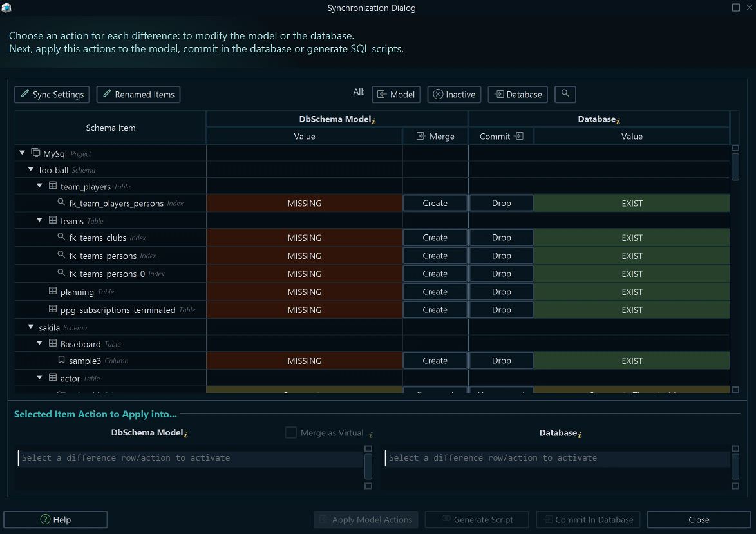Set all differences to Model action
This screenshot has height=534, width=756.
(x=395, y=94)
